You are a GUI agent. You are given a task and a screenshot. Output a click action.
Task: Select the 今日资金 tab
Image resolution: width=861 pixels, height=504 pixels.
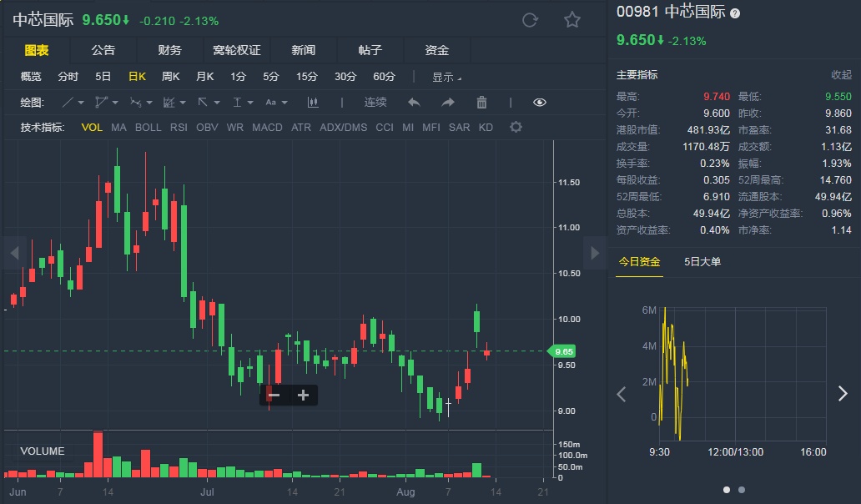[639, 262]
